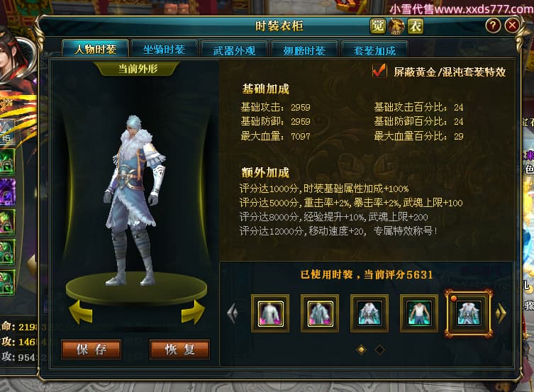
Task: Select the third blue-white costume icon
Action: point(369,313)
